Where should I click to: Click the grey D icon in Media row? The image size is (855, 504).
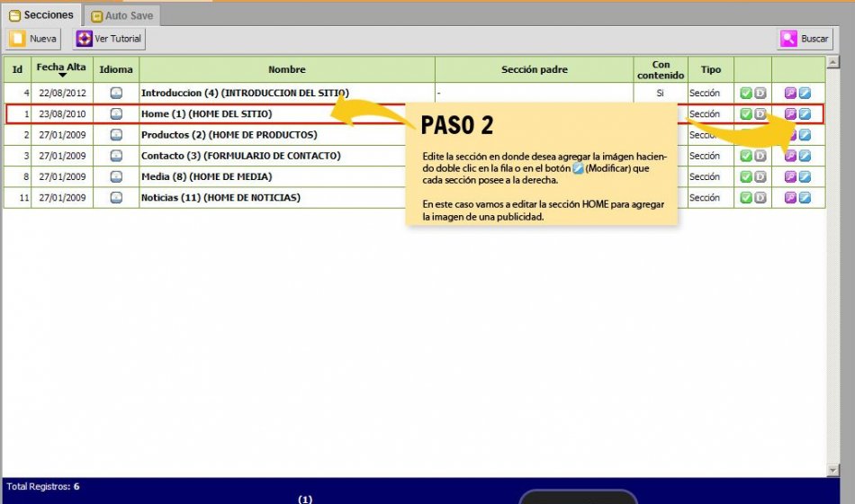[760, 176]
